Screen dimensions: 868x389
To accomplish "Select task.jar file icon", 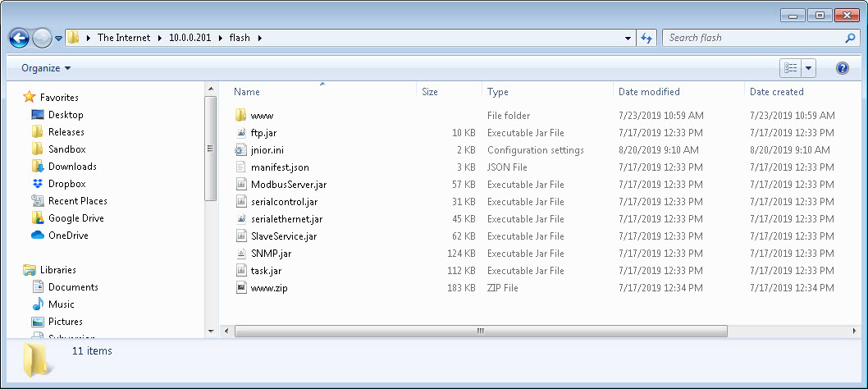I will (x=240, y=270).
